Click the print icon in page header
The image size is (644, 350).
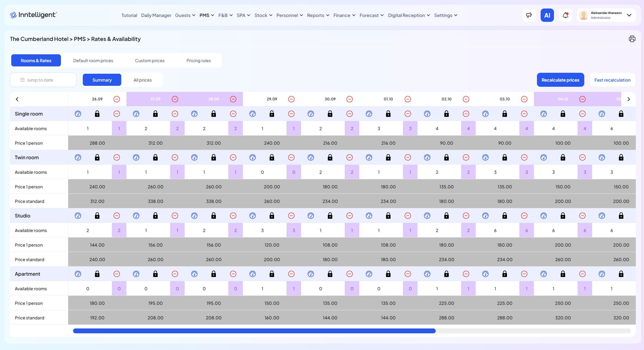pyautogui.click(x=632, y=39)
